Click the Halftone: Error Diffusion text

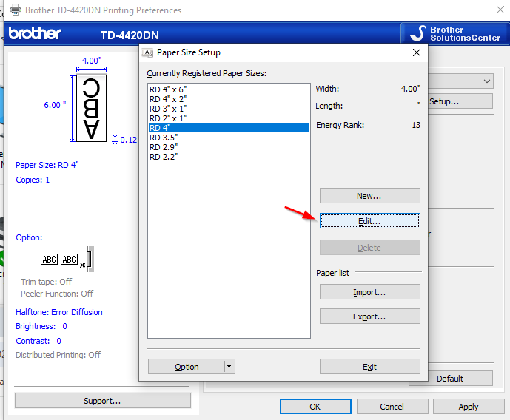point(59,312)
